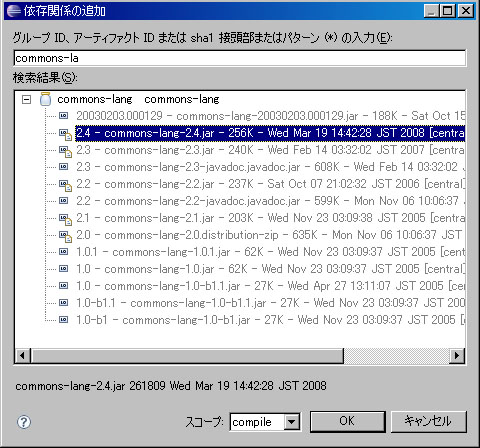Click icon beside commons-lang-2.3-javadoc.javadoc.jar

(63, 167)
